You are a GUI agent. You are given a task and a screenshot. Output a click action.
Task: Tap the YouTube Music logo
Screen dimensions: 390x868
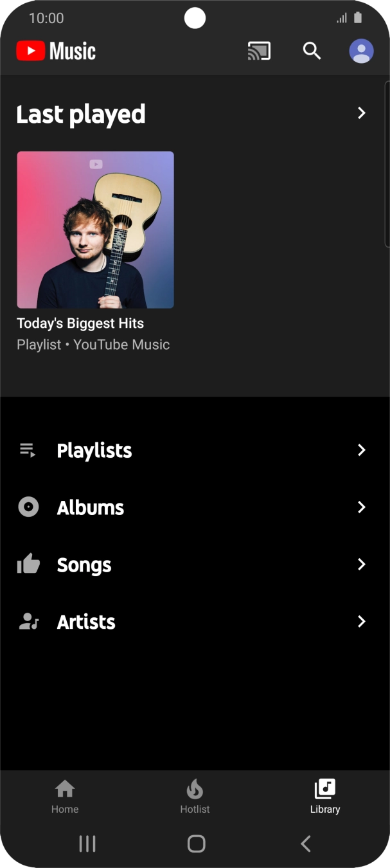tap(55, 51)
